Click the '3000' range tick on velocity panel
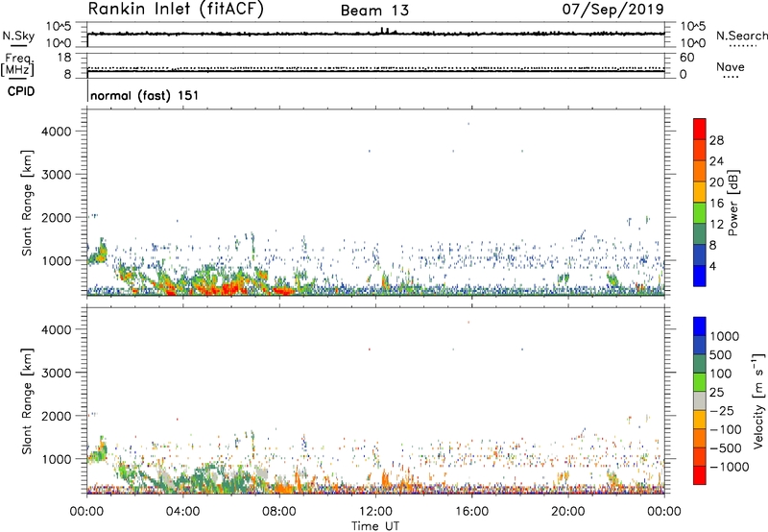This screenshot has height=532, width=768. point(57,373)
